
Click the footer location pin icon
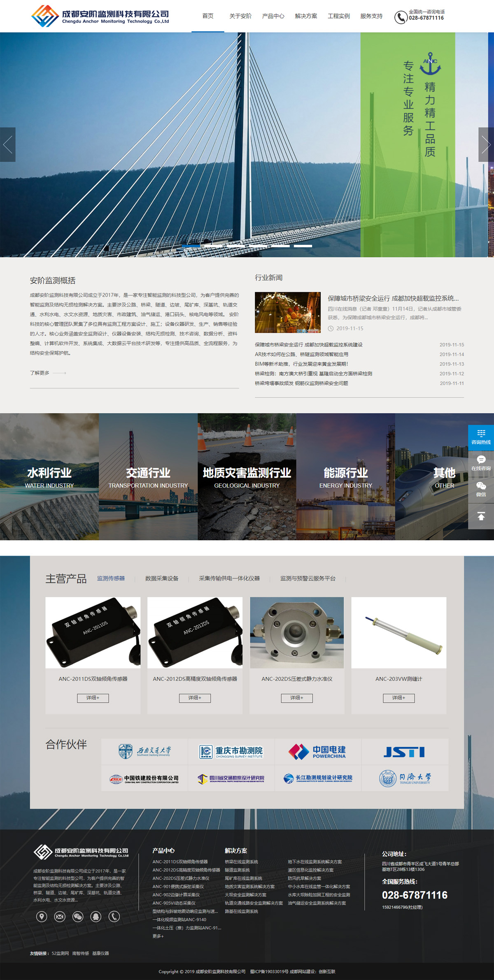(x=42, y=916)
